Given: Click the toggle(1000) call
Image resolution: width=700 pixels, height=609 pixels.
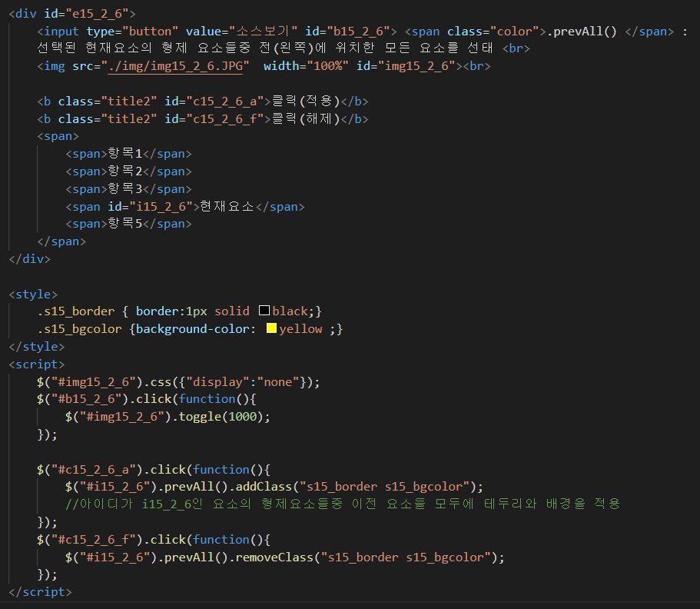Looking at the screenshot, I should click(221, 417).
